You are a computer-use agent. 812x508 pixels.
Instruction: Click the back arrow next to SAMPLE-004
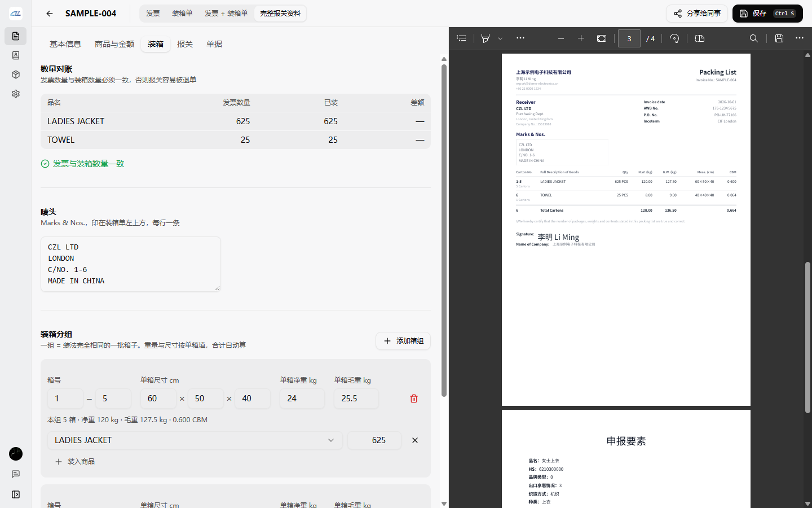point(50,14)
